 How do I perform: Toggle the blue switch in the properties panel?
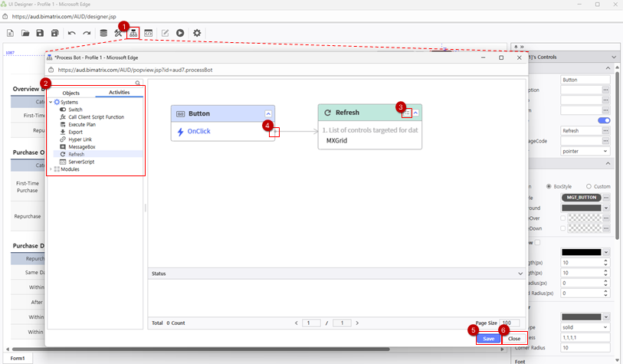tap(604, 120)
